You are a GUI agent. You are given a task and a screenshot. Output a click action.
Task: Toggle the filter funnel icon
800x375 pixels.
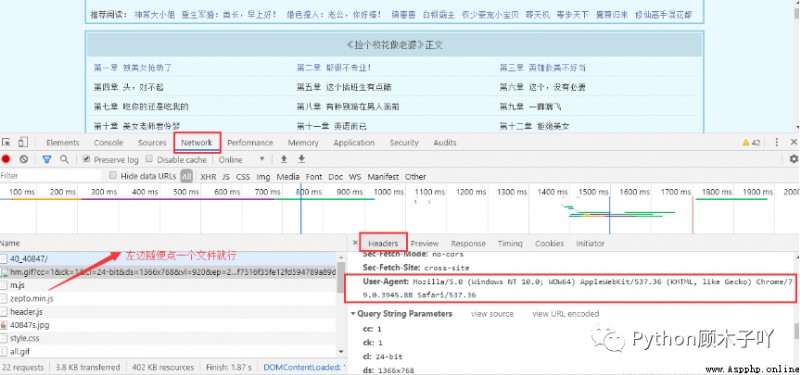point(46,159)
